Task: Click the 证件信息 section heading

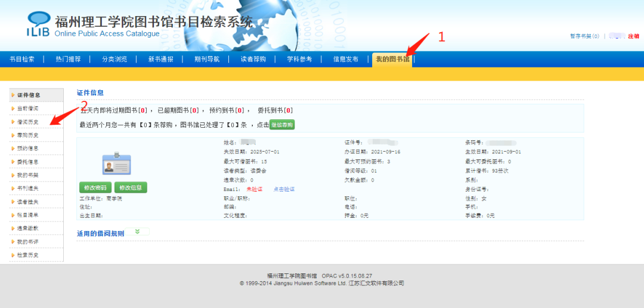Action: (x=91, y=93)
